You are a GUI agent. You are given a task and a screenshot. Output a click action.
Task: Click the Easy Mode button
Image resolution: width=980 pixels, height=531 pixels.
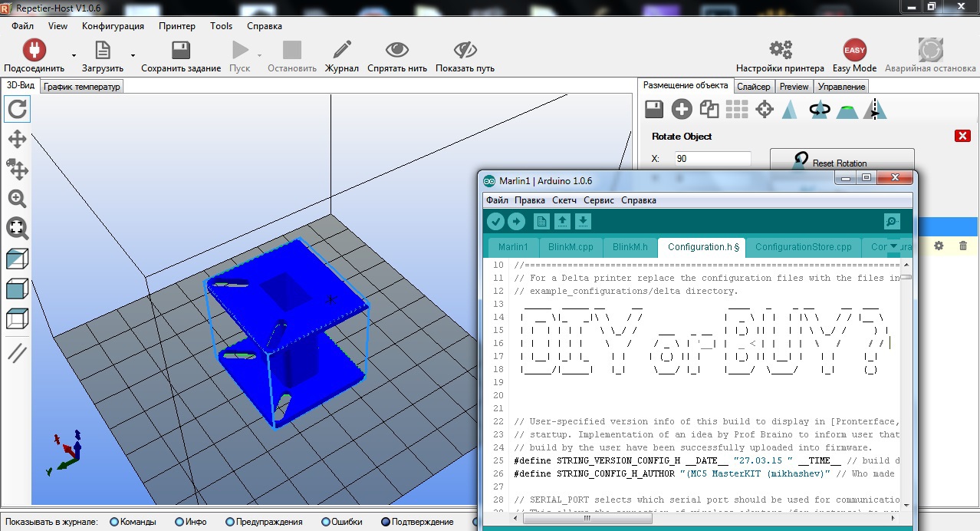(854, 57)
